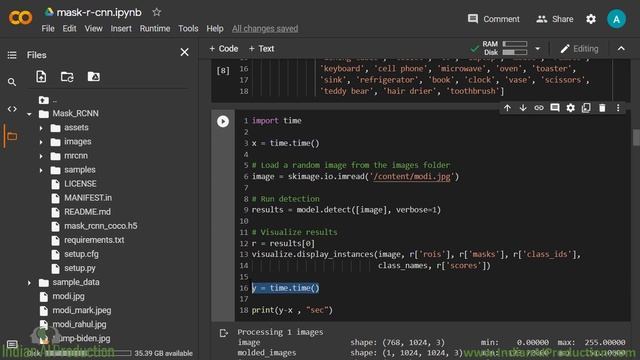640x360 pixels.
Task: Move cell up with arrow icon
Action: (507, 108)
